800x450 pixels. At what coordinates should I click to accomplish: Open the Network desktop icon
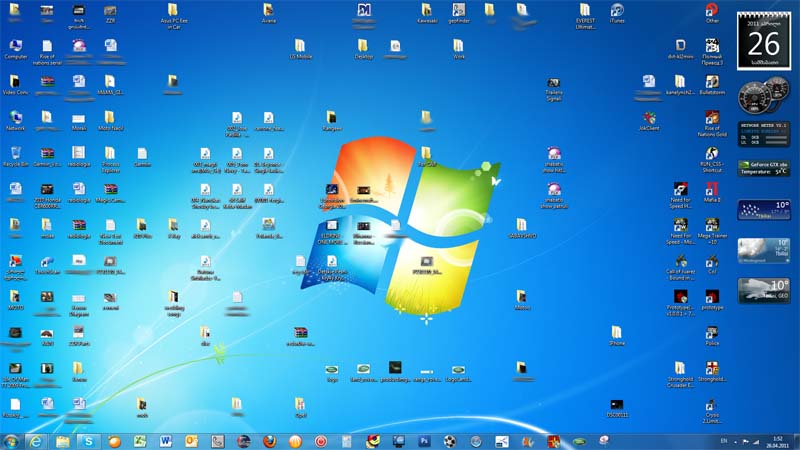[15, 121]
